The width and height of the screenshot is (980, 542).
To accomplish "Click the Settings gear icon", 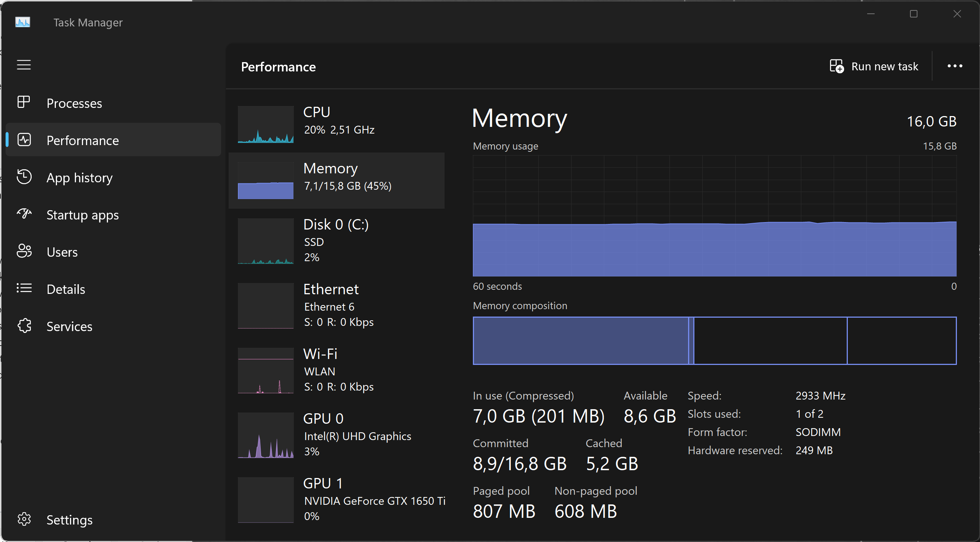I will point(24,519).
